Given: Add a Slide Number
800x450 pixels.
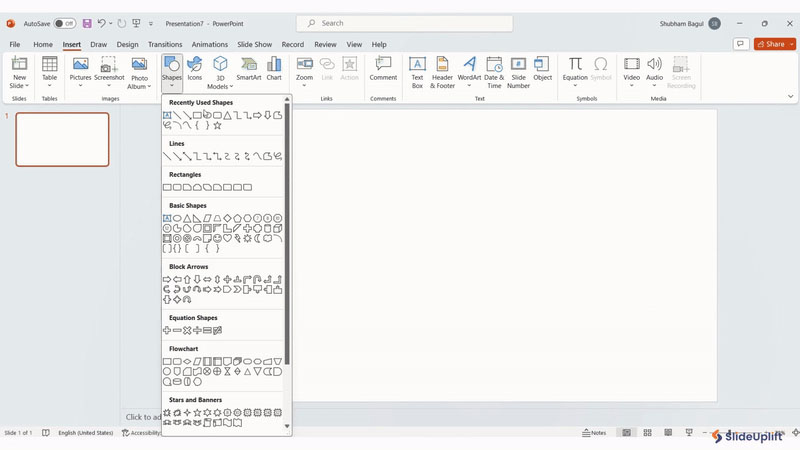Looking at the screenshot, I should pos(518,73).
